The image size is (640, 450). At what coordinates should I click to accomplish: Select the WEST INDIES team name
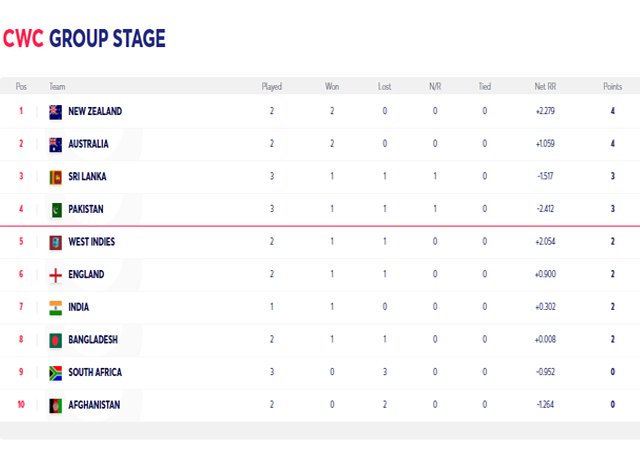pos(91,242)
